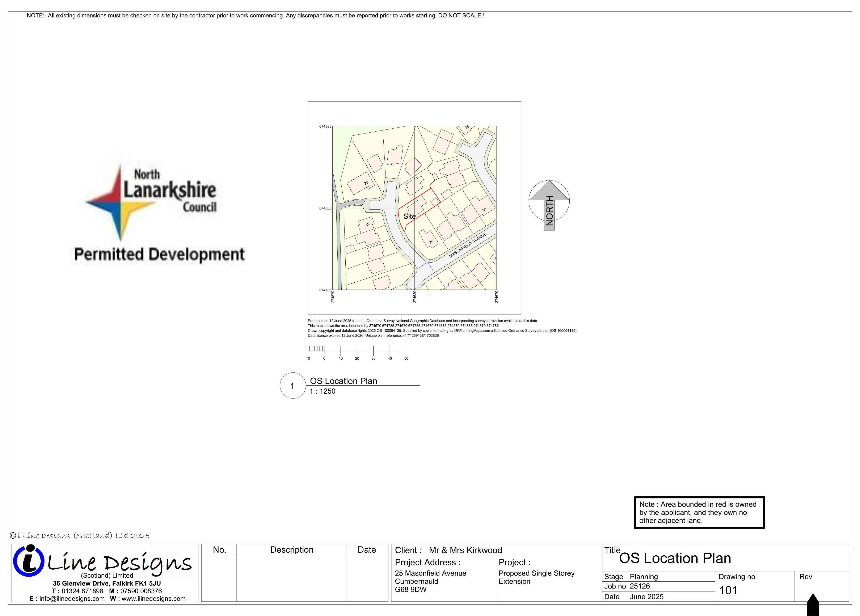This screenshot has width=860, height=616.
Task: Click drawing number '101'
Action: pos(728,590)
